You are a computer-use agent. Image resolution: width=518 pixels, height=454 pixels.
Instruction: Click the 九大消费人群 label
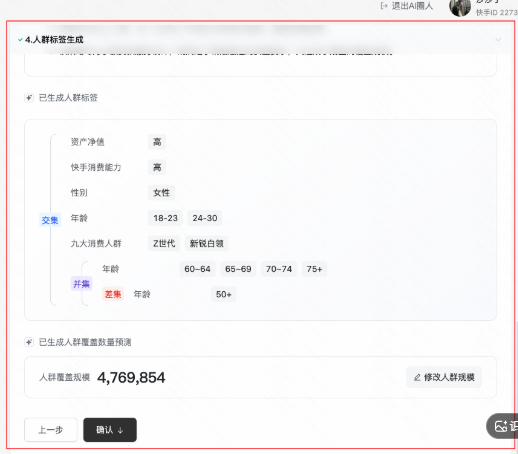[96, 243]
